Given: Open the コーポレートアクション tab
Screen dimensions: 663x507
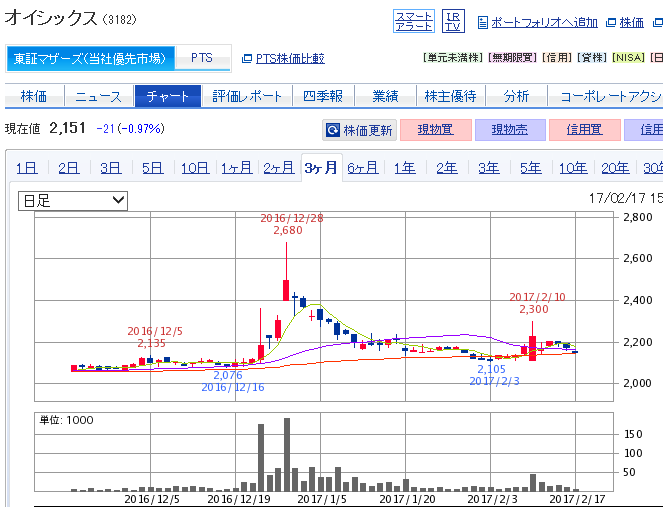Looking at the screenshot, I should 605,96.
